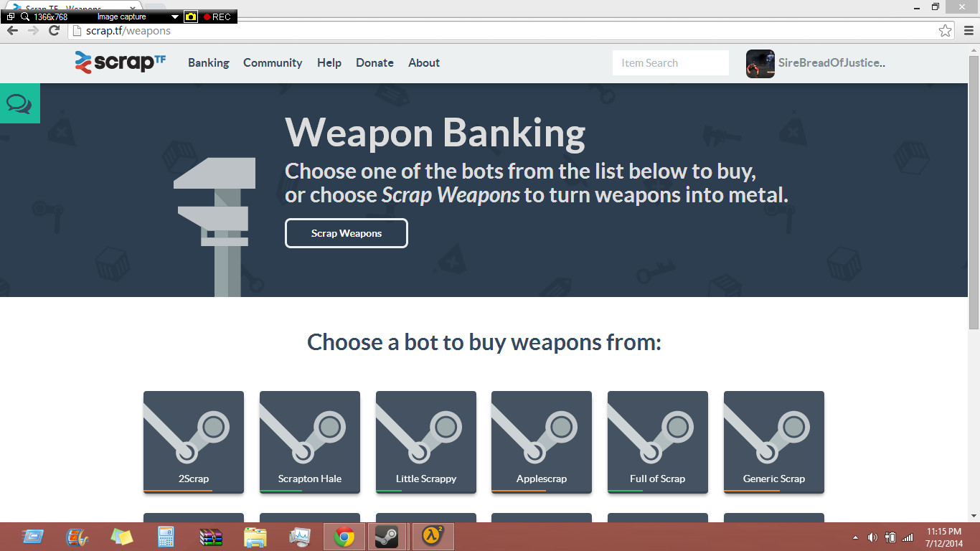980x551 pixels.
Task: Show hidden system tray icons
Action: click(x=854, y=537)
